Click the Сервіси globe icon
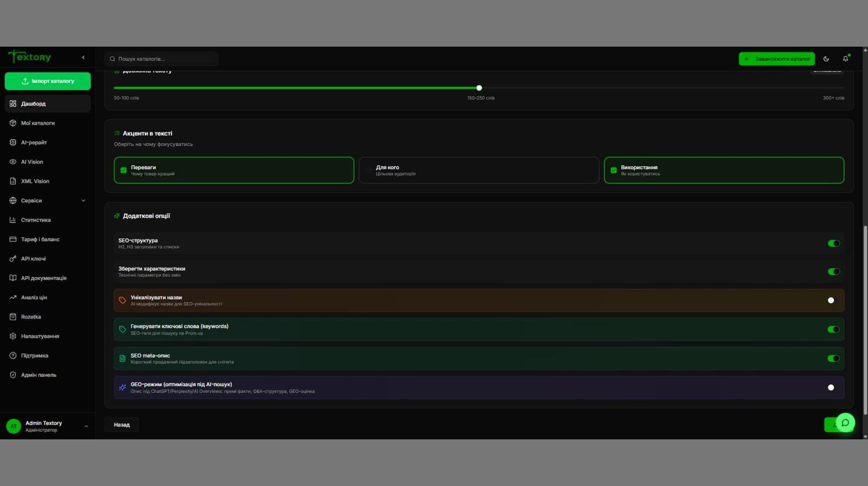Image resolution: width=868 pixels, height=486 pixels. tap(13, 201)
